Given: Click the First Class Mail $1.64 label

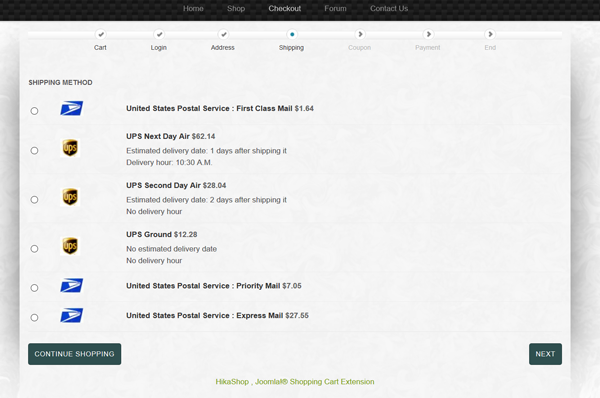Looking at the screenshot, I should (x=220, y=108).
